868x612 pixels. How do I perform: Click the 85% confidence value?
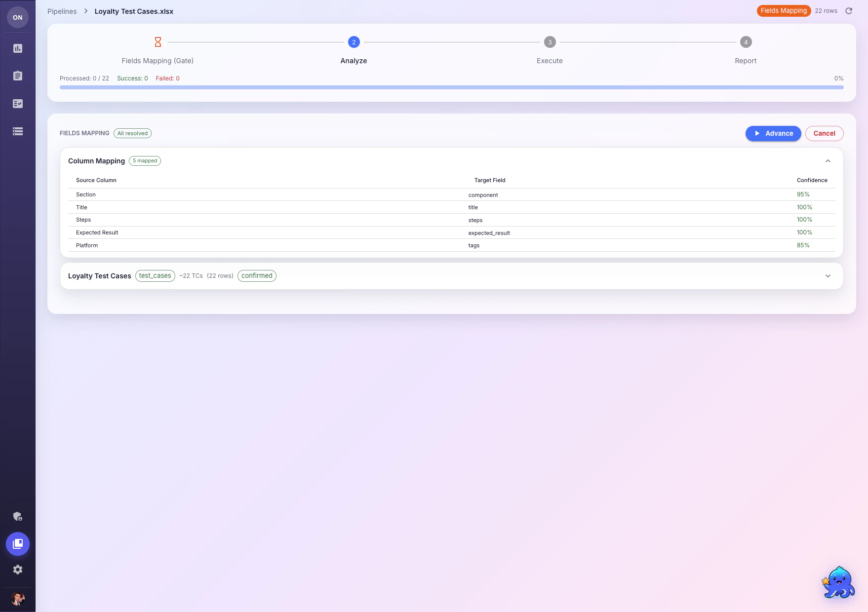(803, 245)
